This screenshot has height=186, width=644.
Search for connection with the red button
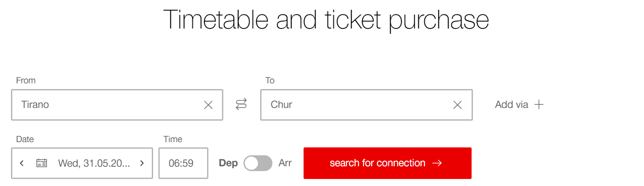[387, 163]
